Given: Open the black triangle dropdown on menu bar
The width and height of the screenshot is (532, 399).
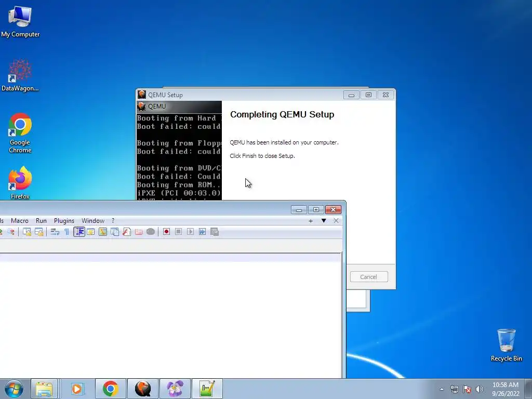Looking at the screenshot, I should tap(324, 221).
